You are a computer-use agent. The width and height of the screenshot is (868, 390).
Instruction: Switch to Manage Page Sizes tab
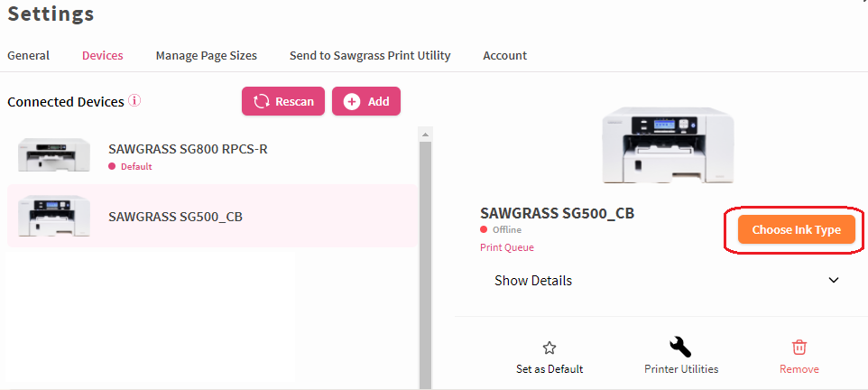pyautogui.click(x=207, y=55)
